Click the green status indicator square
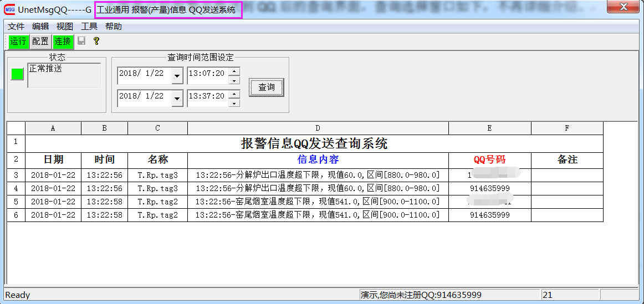The height and width of the screenshot is (304, 644). [x=18, y=74]
